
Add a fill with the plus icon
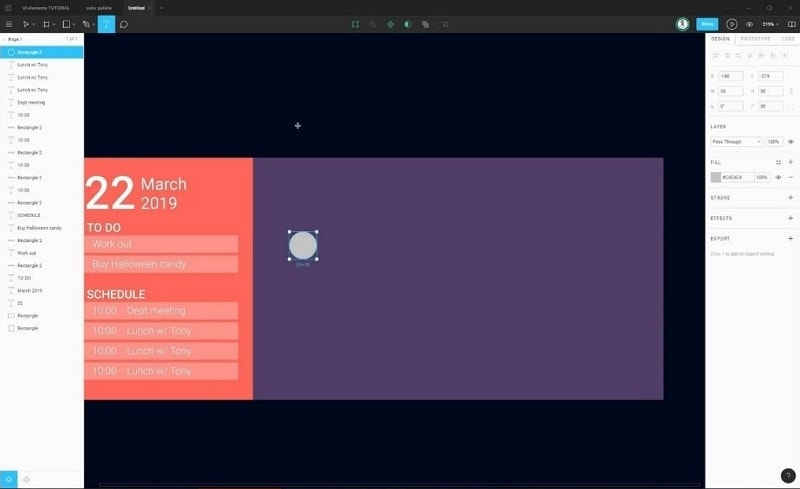[790, 162]
